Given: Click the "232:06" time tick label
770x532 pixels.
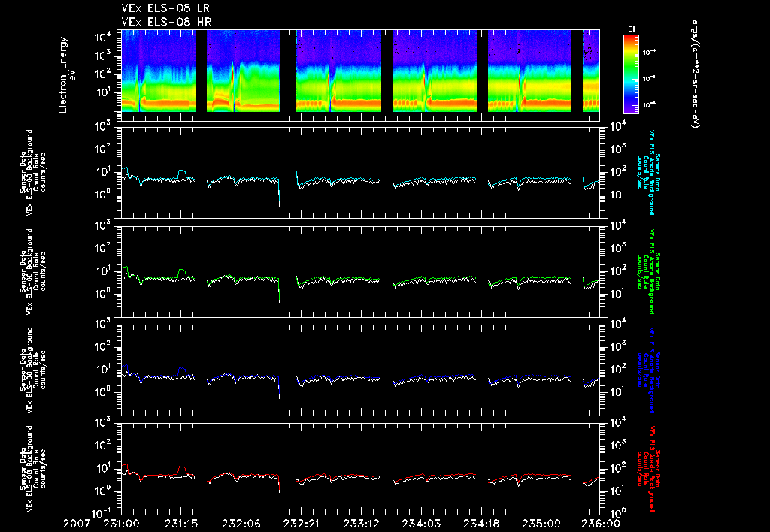Looking at the screenshot, I should click(241, 524).
